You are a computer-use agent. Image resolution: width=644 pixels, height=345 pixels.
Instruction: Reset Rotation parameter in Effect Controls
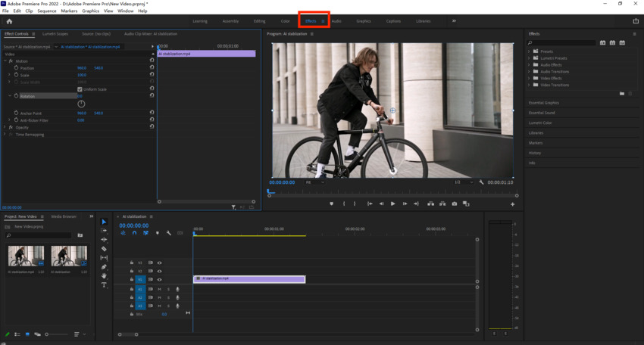click(152, 95)
